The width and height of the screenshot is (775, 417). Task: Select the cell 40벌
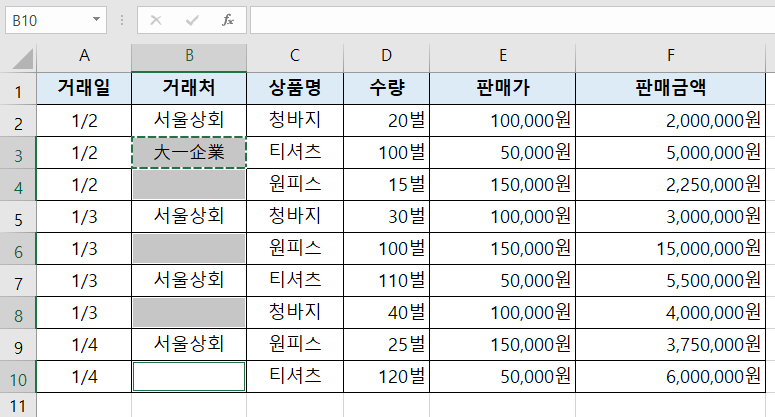pos(387,313)
